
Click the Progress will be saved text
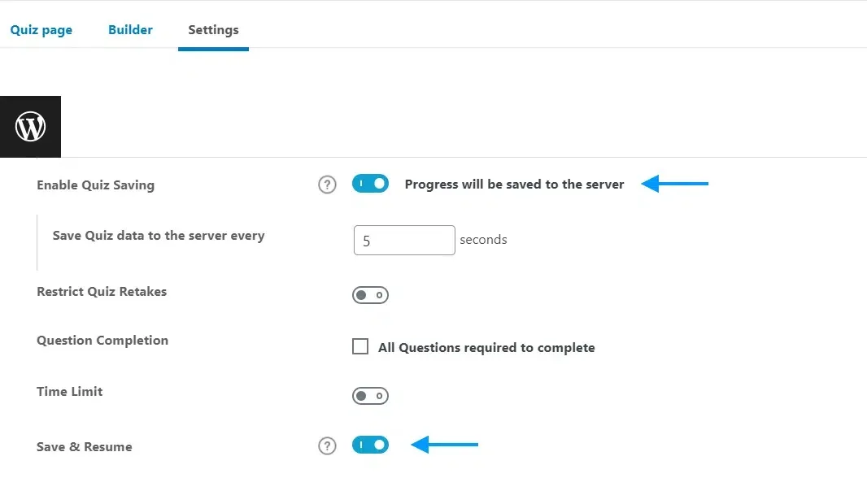(514, 184)
